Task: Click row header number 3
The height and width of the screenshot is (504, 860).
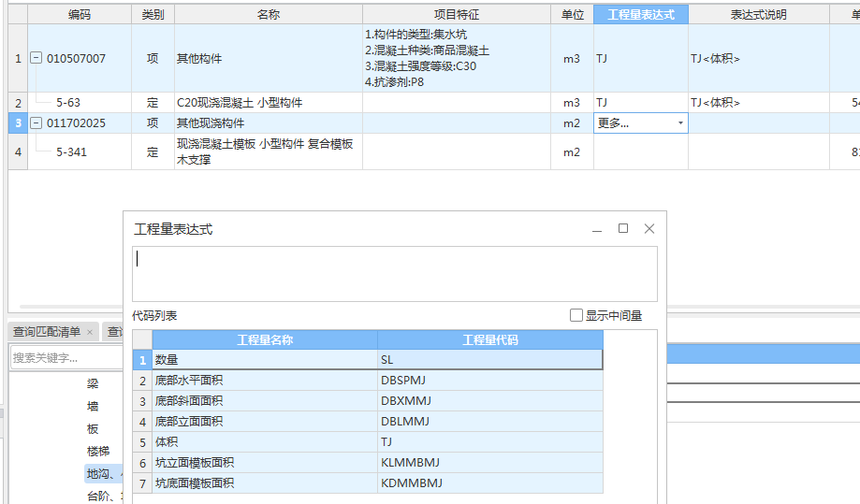Action: pyautogui.click(x=18, y=123)
